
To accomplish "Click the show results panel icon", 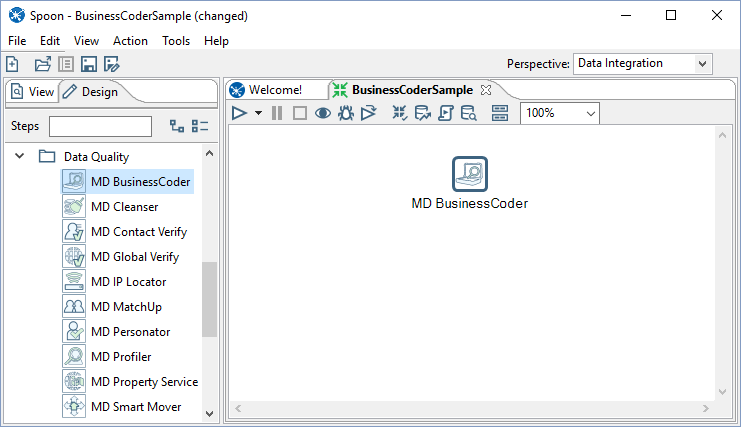I will (500, 113).
